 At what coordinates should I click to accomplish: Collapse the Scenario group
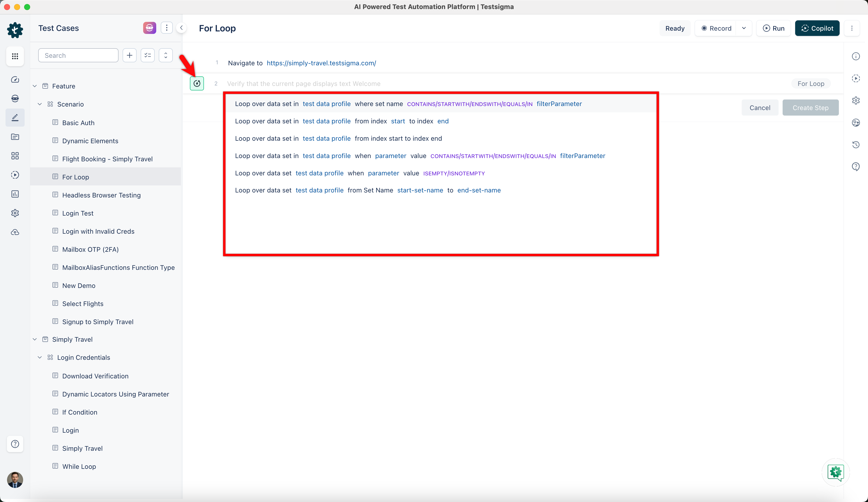(40, 104)
